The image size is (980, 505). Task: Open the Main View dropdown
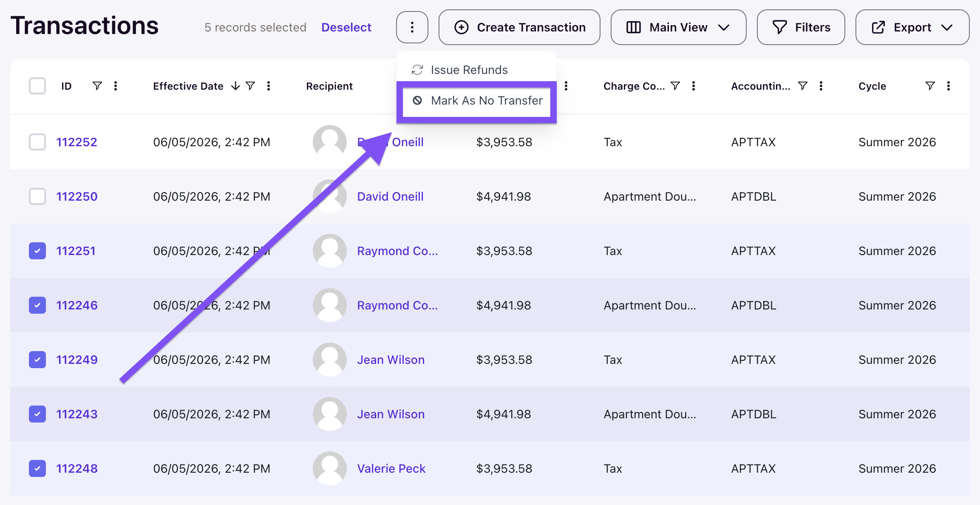tap(678, 27)
